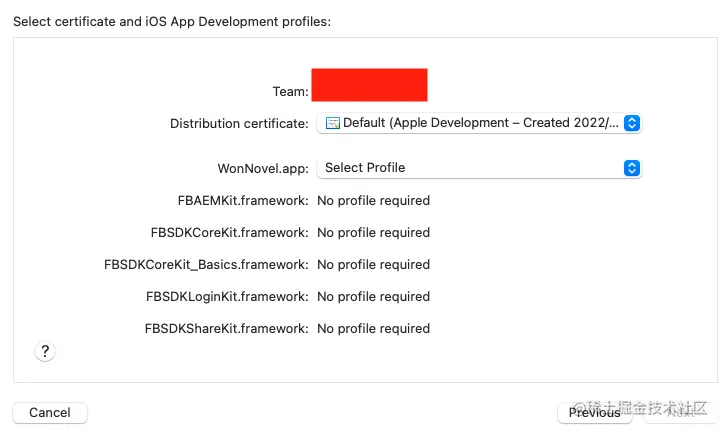This screenshot has width=722, height=431.
Task: Click the Select Profile blue chevron arrows
Action: pyautogui.click(x=631, y=168)
